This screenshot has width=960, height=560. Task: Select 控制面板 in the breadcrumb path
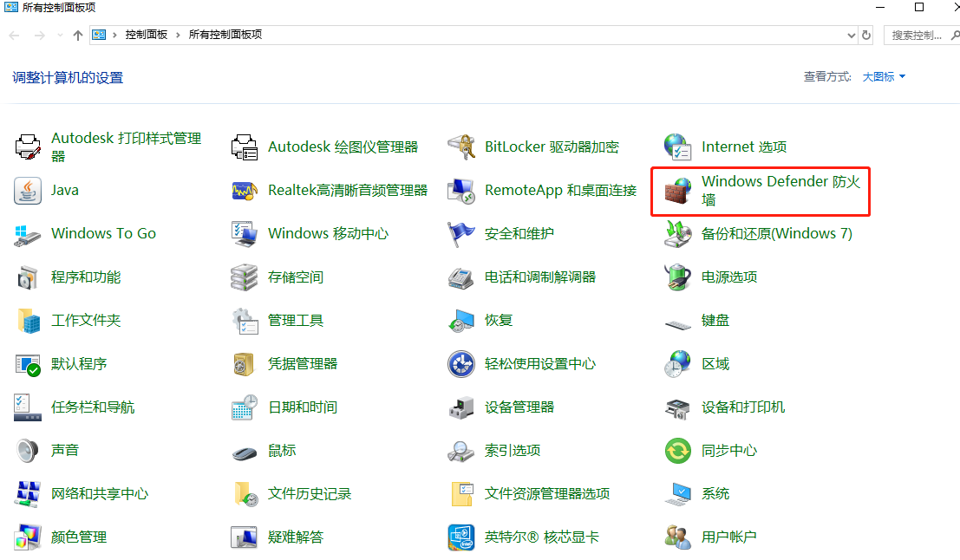pos(146,35)
